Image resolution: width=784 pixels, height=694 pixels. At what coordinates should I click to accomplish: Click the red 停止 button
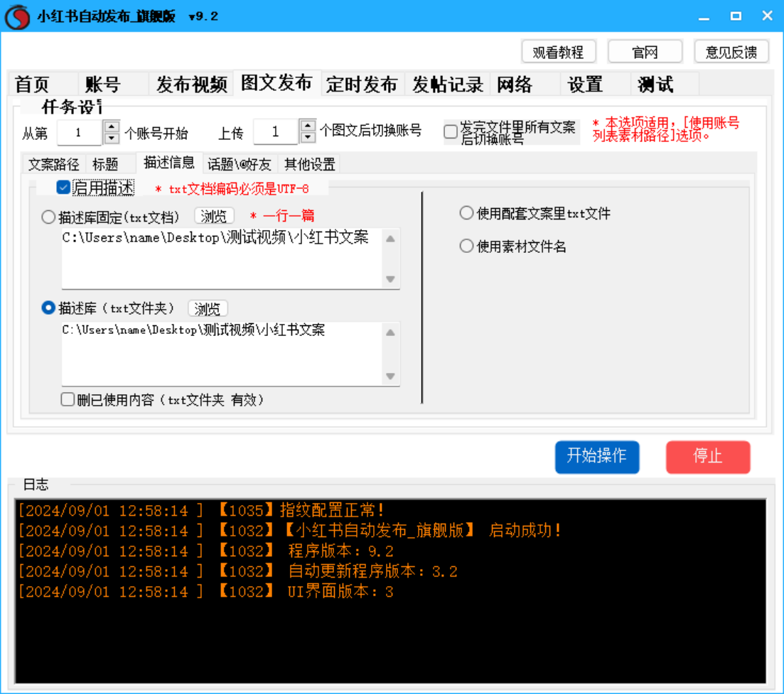point(708,457)
